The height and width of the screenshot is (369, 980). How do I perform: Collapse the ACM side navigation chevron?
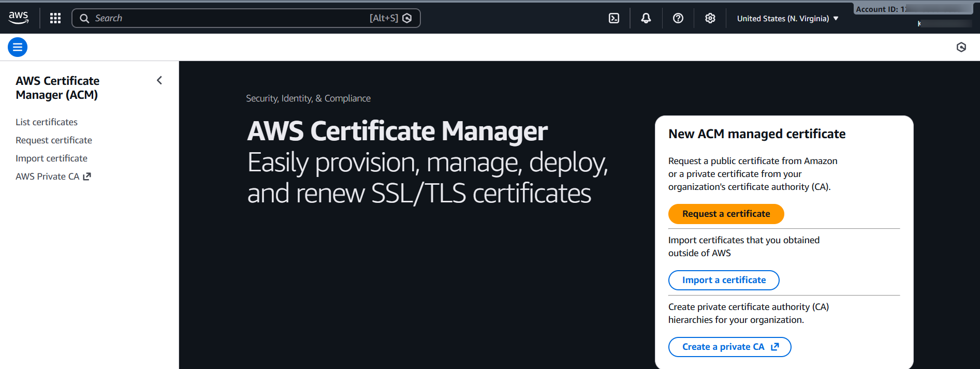point(159,80)
